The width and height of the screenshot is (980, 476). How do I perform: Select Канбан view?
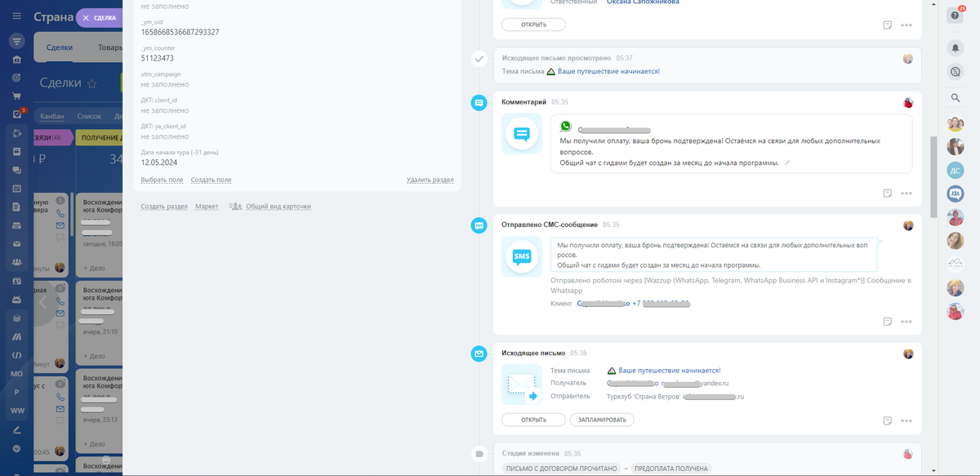(52, 116)
